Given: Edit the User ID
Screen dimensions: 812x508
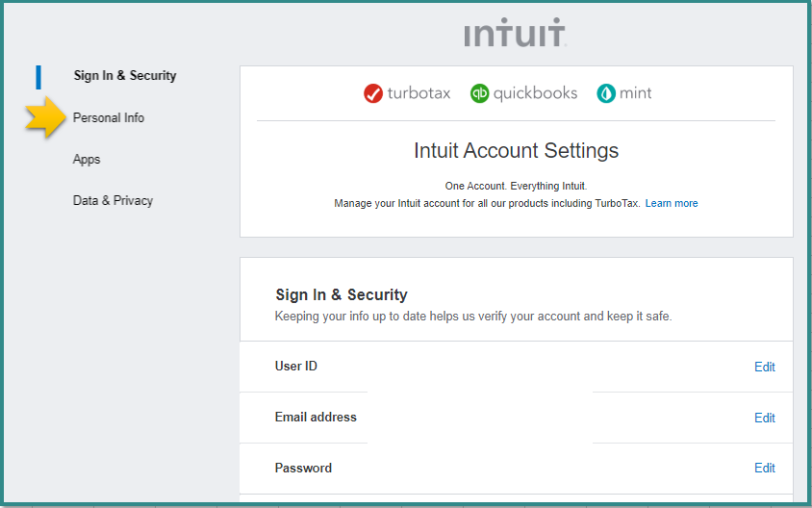Looking at the screenshot, I should 764,367.
